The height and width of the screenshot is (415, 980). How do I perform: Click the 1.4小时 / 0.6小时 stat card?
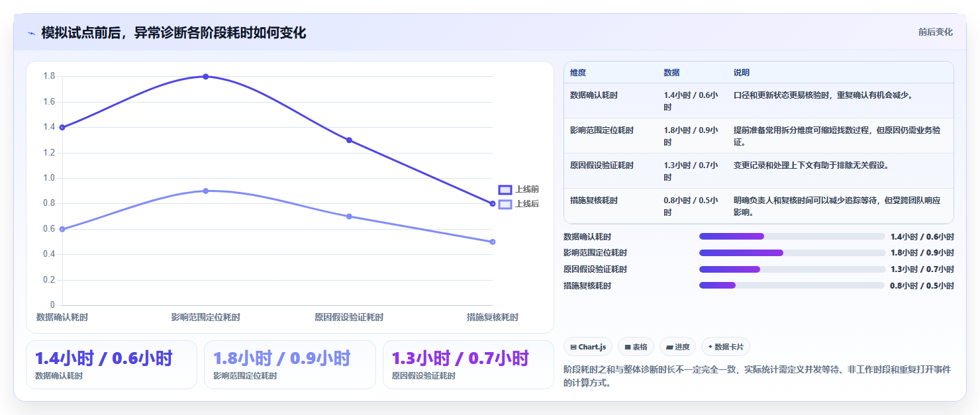click(x=111, y=365)
